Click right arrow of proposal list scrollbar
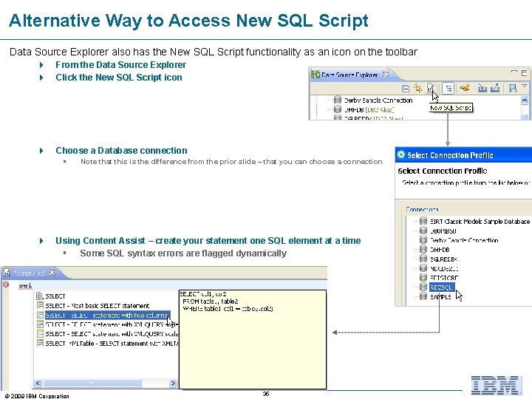532x399 pixels. pos(173,383)
